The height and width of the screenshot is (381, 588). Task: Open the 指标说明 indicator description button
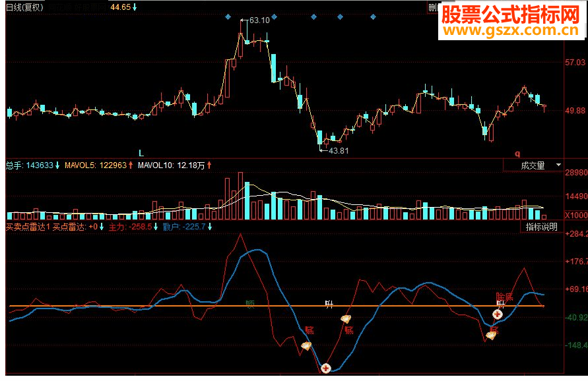[542, 227]
